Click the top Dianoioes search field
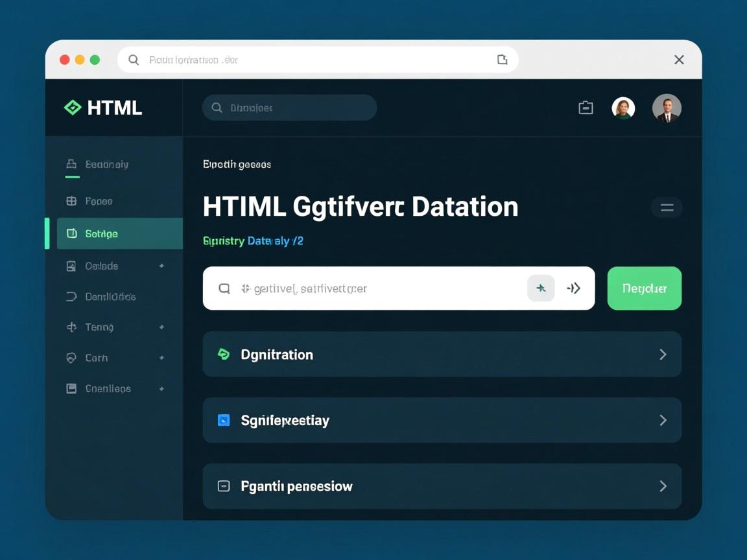Screen dimensions: 747x560 (x=290, y=108)
